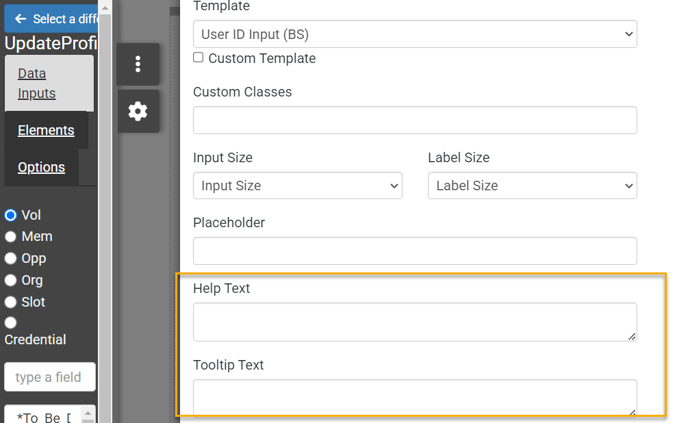Select the Credential radio button
The image size is (688, 423).
tap(11, 323)
